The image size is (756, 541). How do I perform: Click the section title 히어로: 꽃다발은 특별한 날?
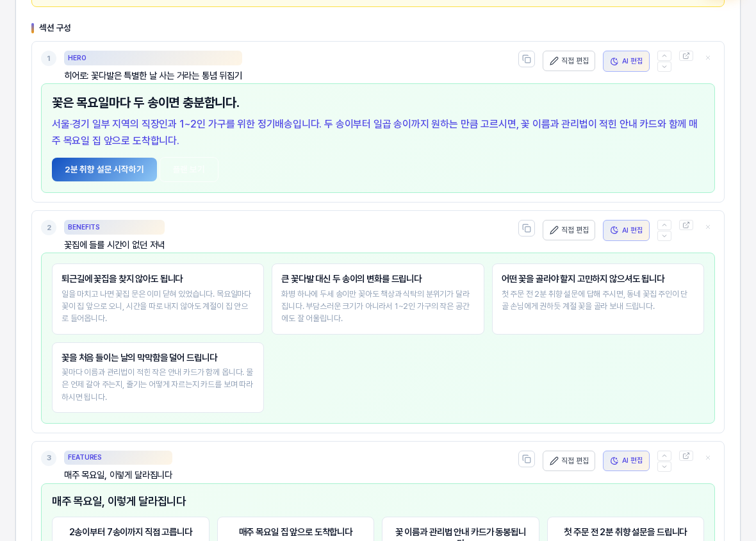coord(153,76)
